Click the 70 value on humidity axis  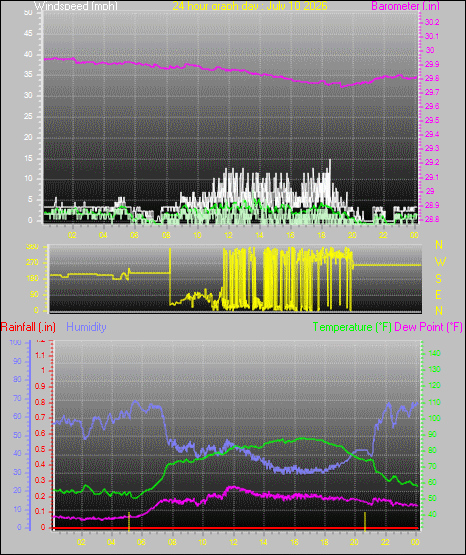17,399
